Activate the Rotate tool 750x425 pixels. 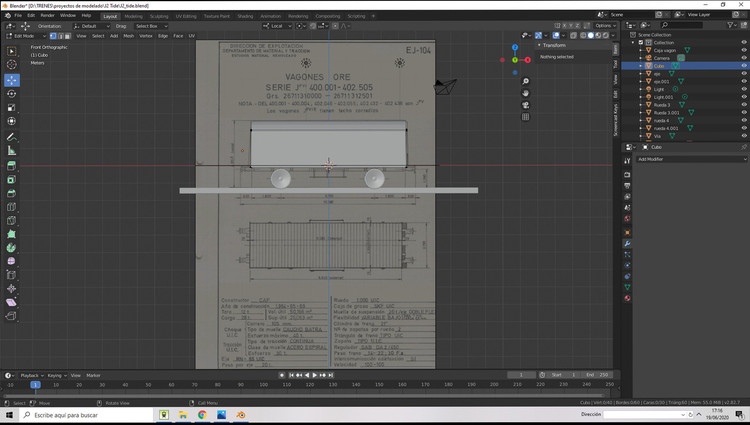coord(12,94)
